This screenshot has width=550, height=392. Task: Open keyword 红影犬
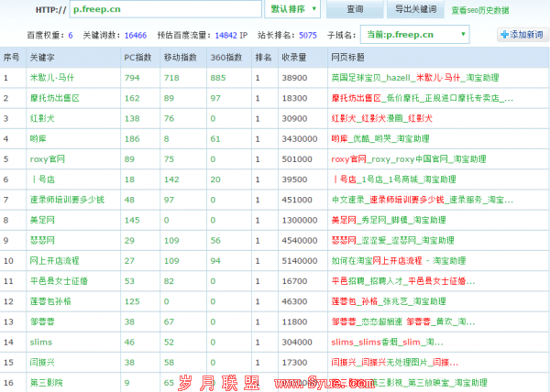point(42,118)
